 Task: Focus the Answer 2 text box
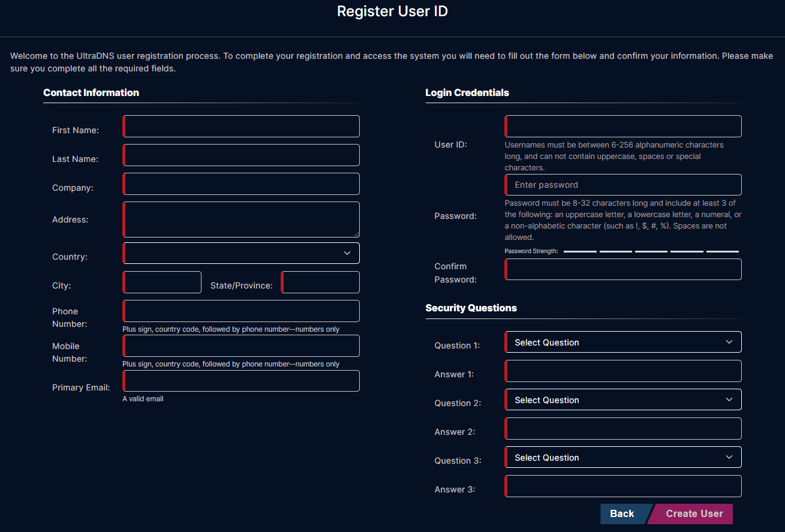click(623, 429)
